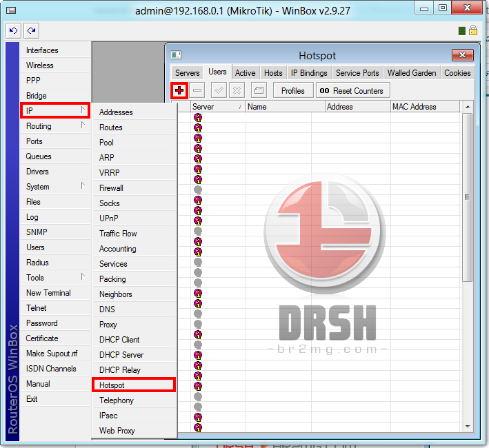Select Exit in the main menu
The image size is (489, 448).
coord(55,399)
